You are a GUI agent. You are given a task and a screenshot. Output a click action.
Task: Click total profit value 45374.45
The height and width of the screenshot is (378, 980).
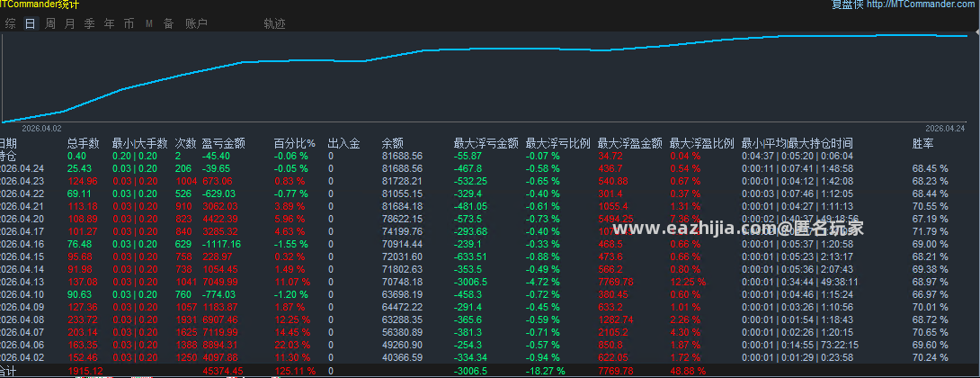tap(223, 371)
